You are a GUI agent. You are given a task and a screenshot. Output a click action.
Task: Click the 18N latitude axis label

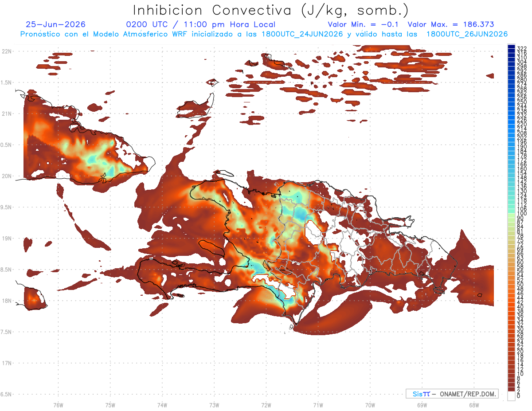6,301
